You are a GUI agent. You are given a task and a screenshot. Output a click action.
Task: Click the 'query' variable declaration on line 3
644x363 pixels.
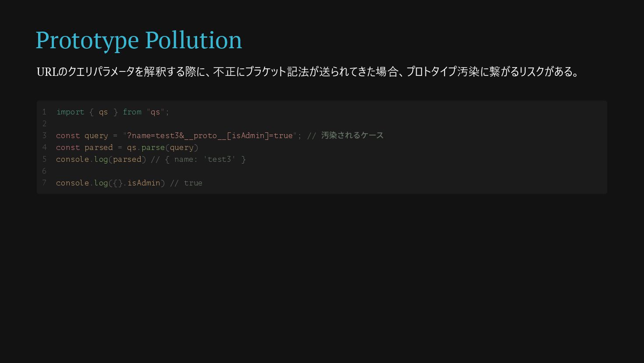point(96,135)
